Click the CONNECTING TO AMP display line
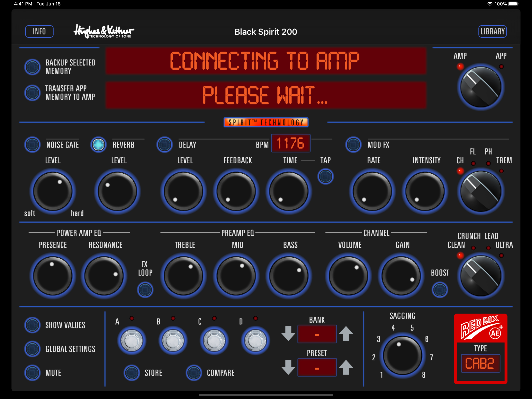Screen dimensions: 532x399 pos(266,61)
